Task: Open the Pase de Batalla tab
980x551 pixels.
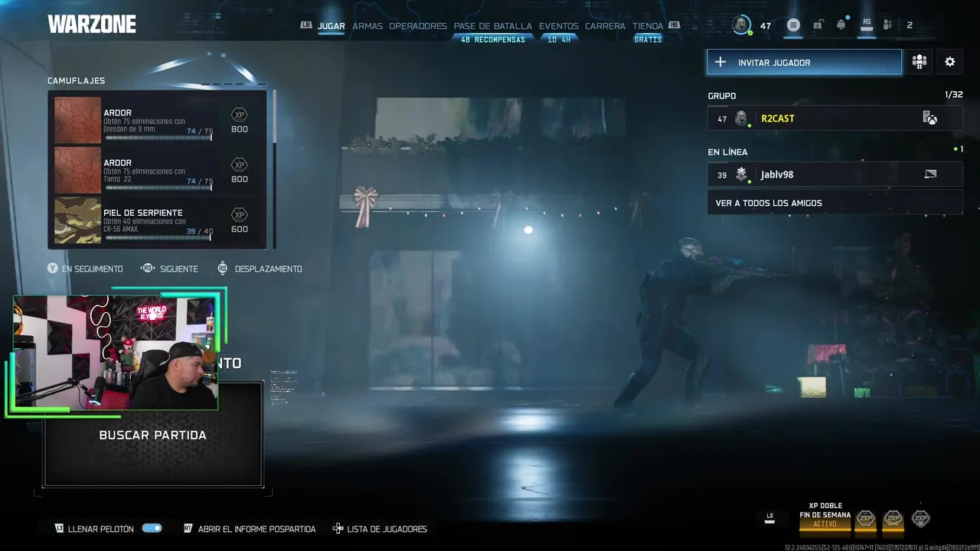Action: pyautogui.click(x=493, y=26)
